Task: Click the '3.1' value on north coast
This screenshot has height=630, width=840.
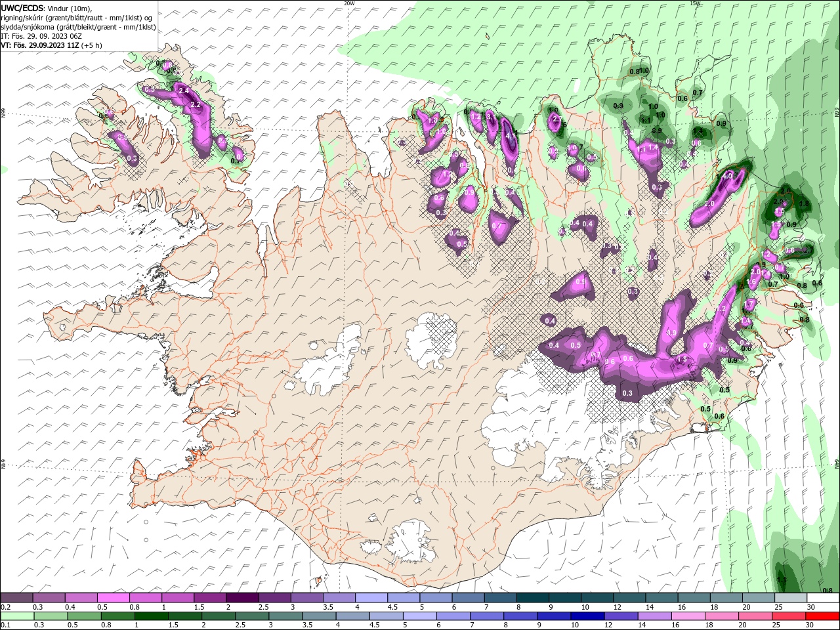Action: [491, 116]
